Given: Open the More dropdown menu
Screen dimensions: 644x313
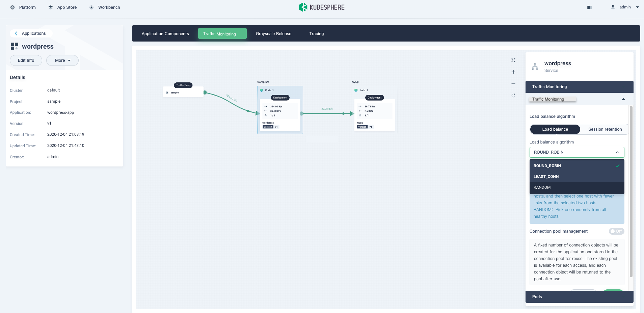Looking at the screenshot, I should click(x=62, y=60).
